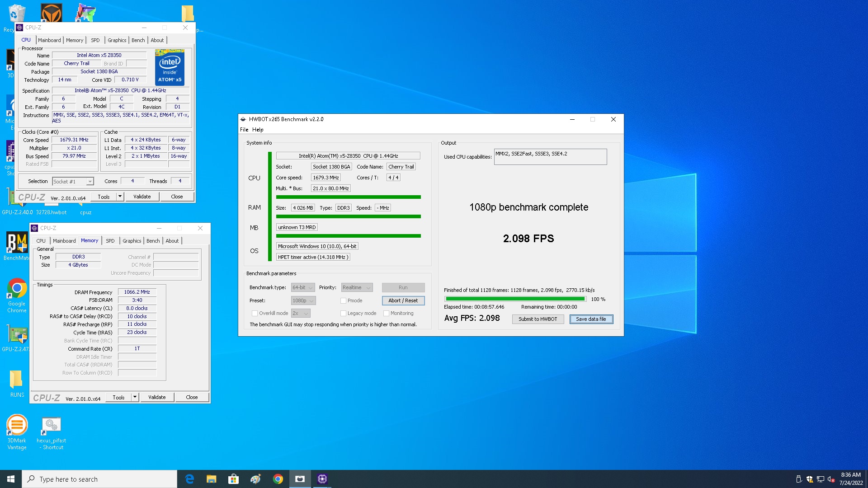Open the About tab in top CPU-Z

pyautogui.click(x=157, y=40)
